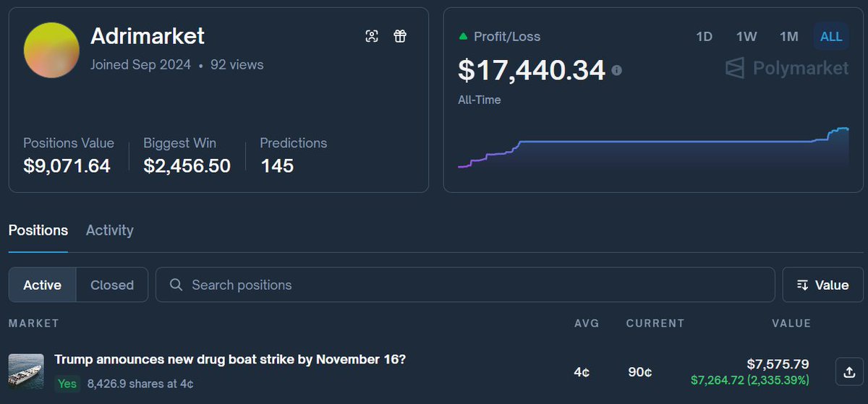This screenshot has height=404, width=868.
Task: Select the 1D timeframe
Action: (x=704, y=36)
